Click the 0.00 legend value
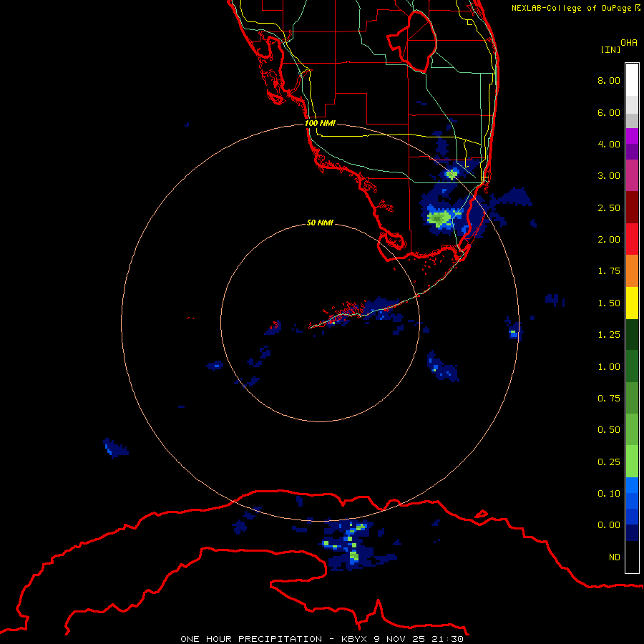The image size is (644, 644). tap(609, 525)
